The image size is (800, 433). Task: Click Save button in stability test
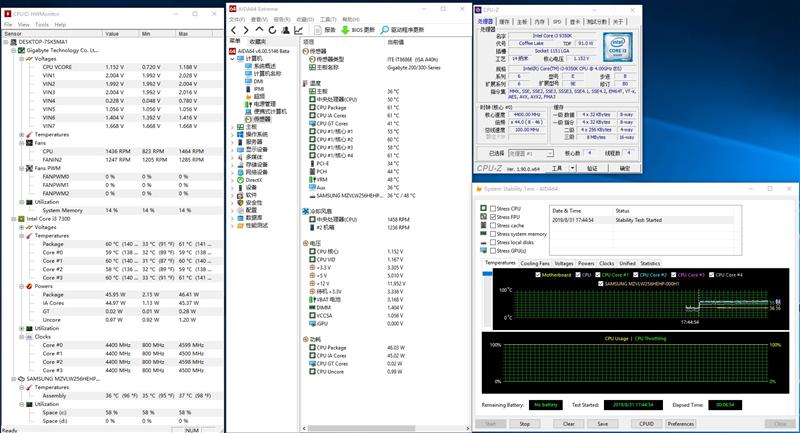coord(603,424)
